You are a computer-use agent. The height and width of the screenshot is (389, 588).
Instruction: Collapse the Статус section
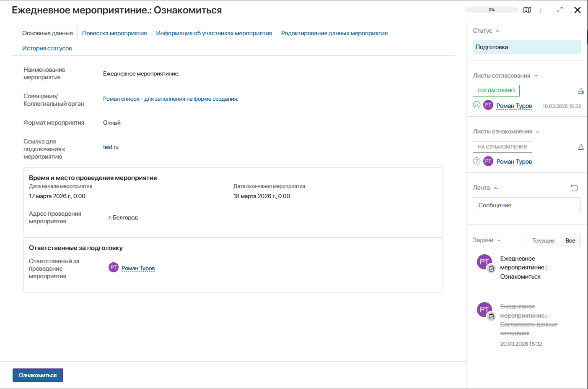point(498,31)
